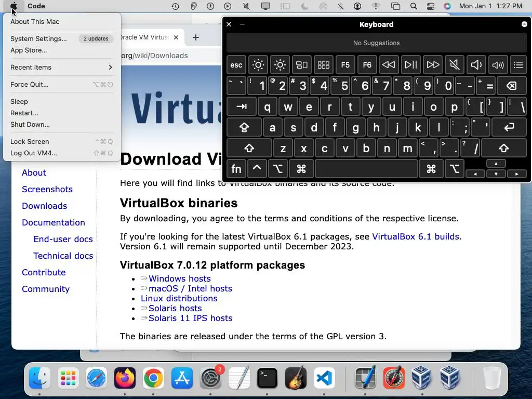Open Trash in the Dock
The image size is (532, 399).
coord(492,378)
